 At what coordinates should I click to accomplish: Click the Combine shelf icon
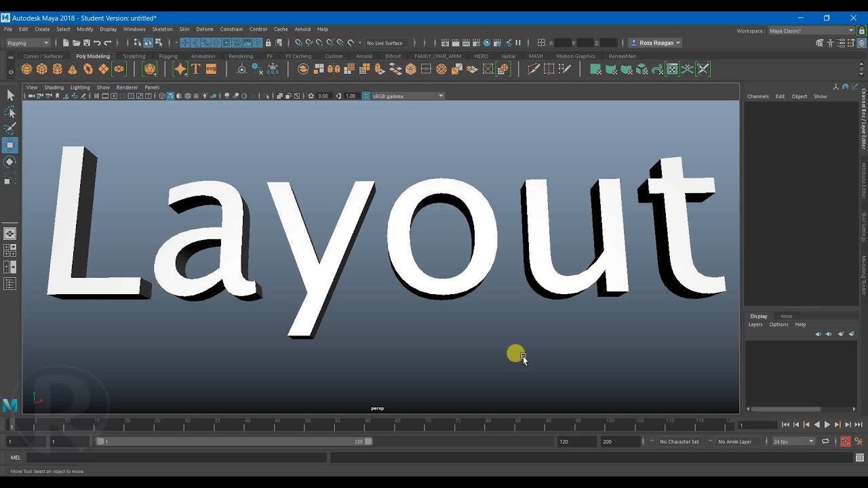(303, 69)
